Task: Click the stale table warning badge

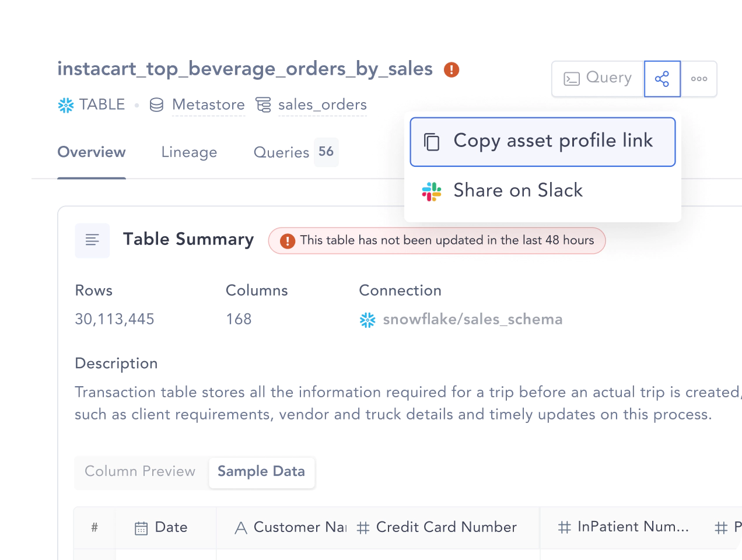Action: click(437, 240)
